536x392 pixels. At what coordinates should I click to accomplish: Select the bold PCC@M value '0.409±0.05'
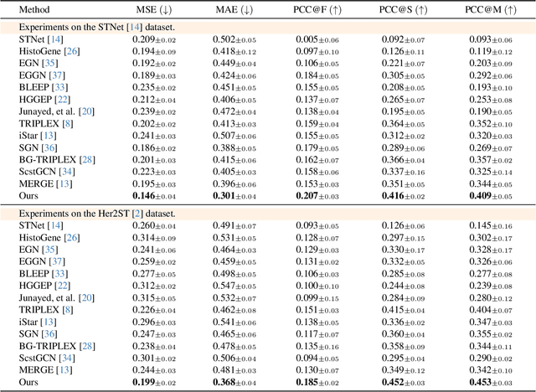coord(491,196)
